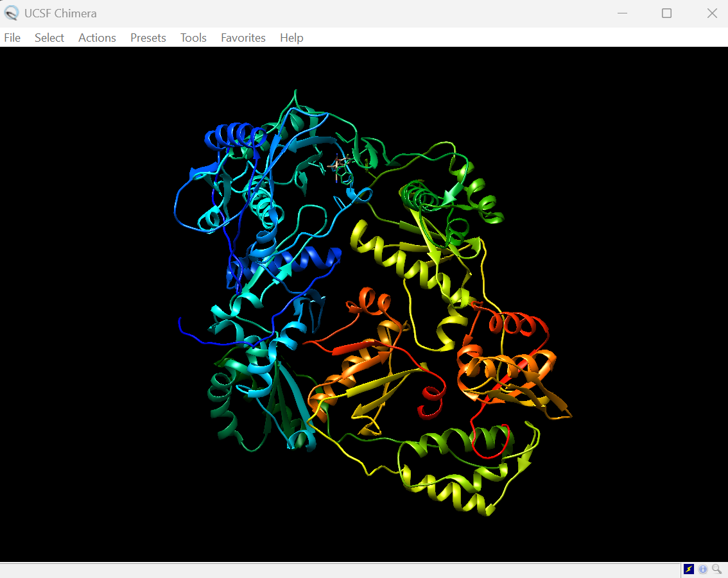Open the File menu
This screenshot has height=578, width=728.
click(12, 38)
